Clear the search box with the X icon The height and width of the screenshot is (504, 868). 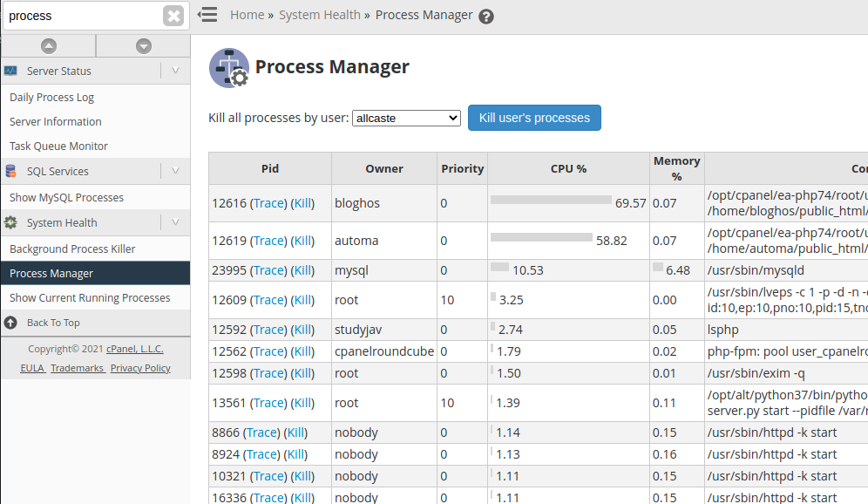tap(173, 15)
